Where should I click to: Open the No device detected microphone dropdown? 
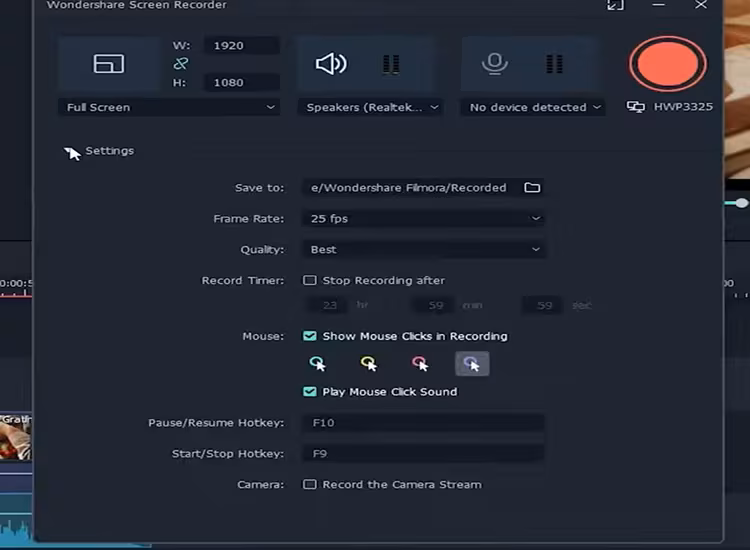coord(533,107)
